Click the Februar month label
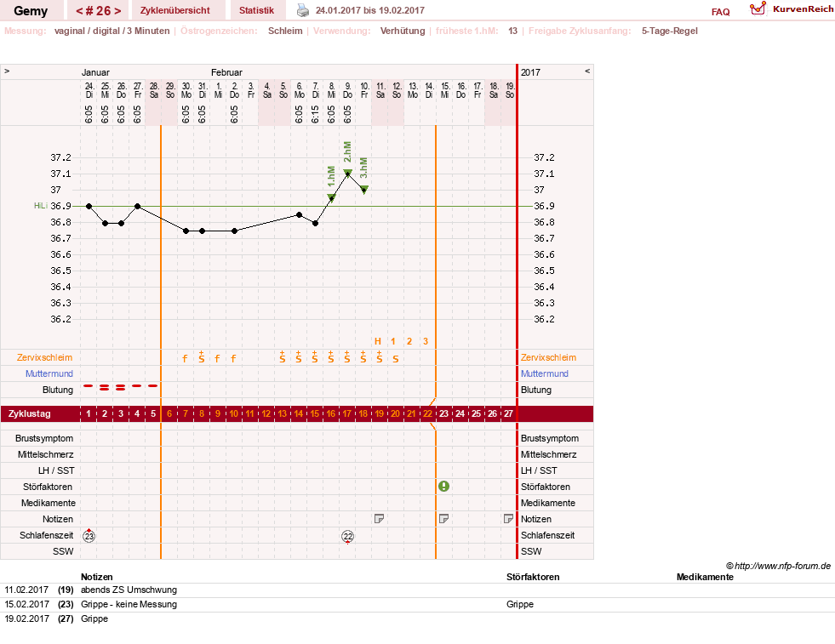The width and height of the screenshot is (835, 644). 227,72
